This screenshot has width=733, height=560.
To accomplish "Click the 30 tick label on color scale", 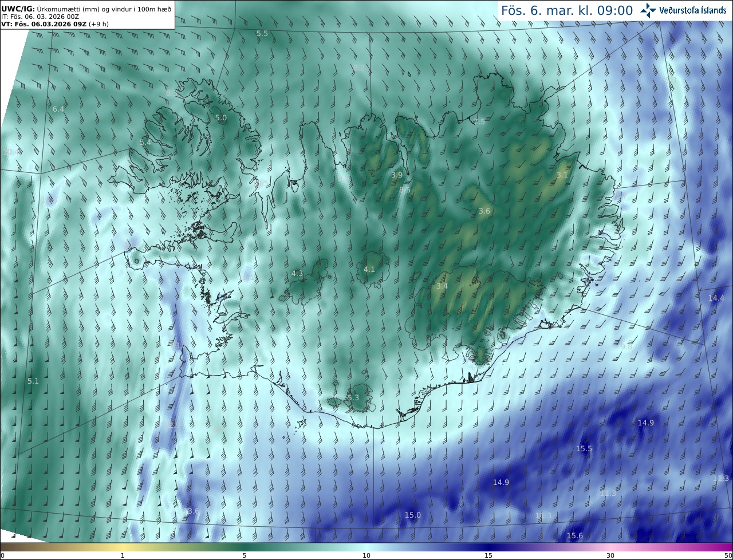I will click(610, 555).
